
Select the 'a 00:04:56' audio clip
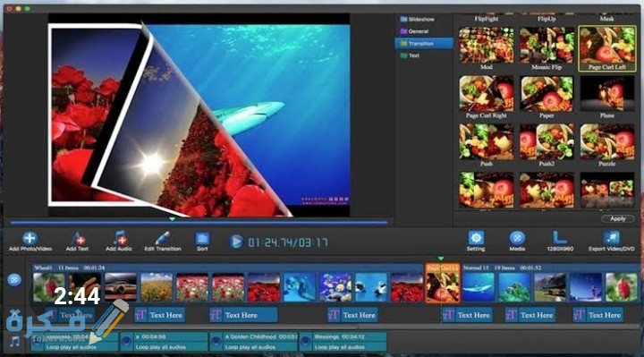coord(164,342)
